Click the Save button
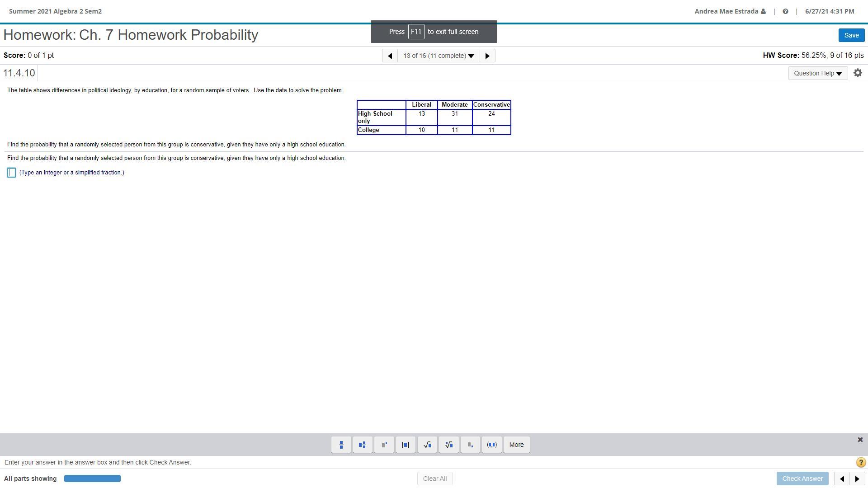Viewport: 868px width, 488px height. [851, 35]
